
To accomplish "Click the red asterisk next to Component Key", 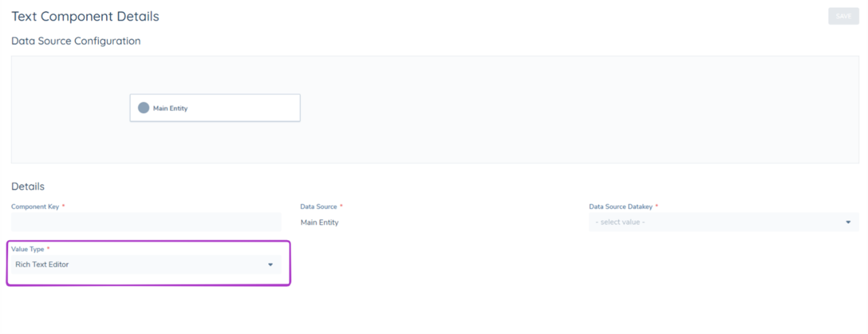I will (x=64, y=206).
